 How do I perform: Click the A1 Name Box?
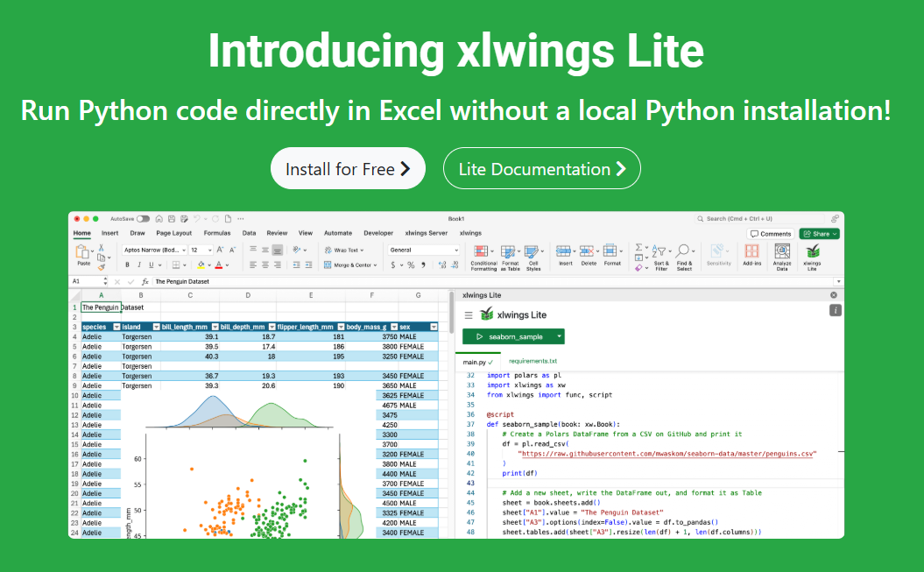[88, 281]
